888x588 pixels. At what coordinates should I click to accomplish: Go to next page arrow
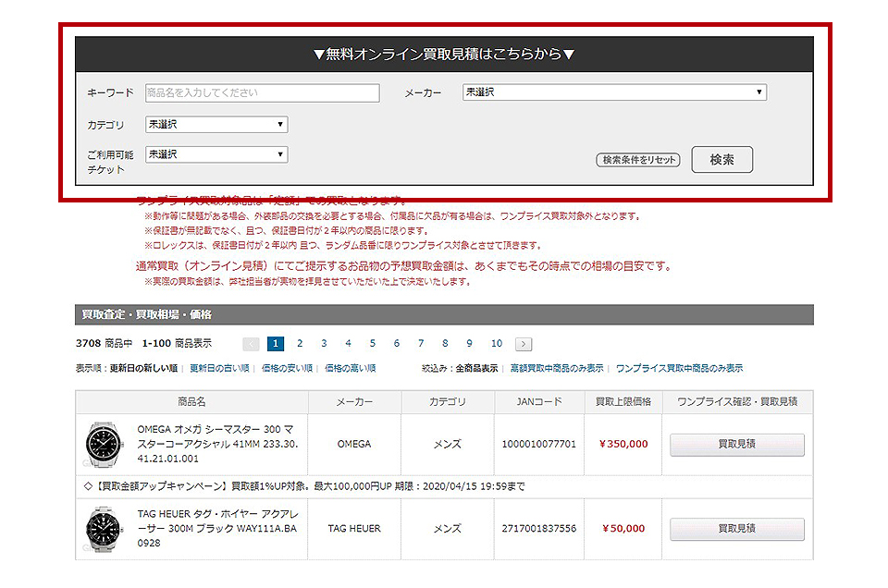[x=524, y=344]
